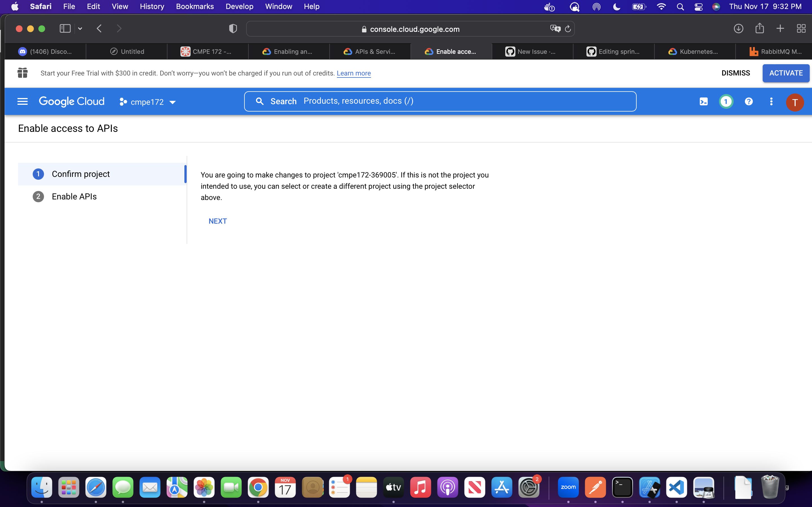Expand sidebar options chevron in Safari toolbar

click(80, 28)
